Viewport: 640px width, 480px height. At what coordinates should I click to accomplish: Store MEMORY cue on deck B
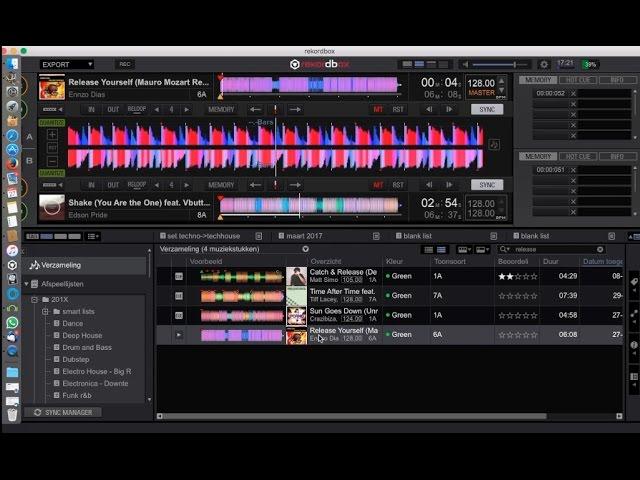tap(221, 185)
